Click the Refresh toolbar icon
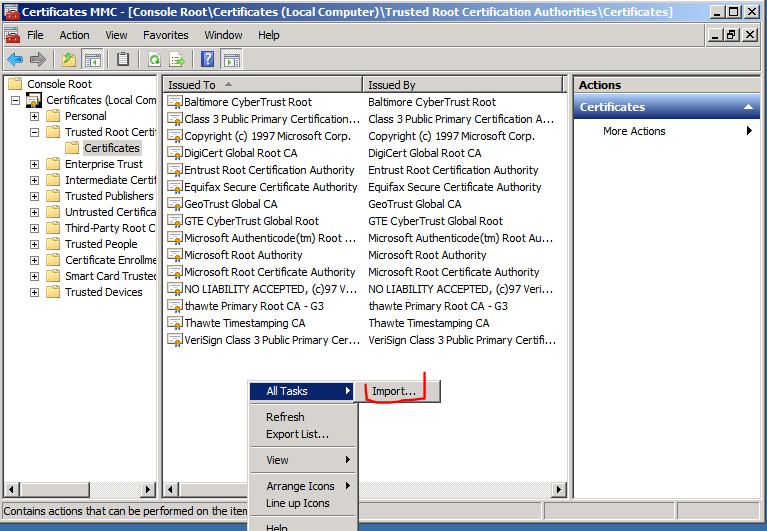The height and width of the screenshot is (531, 767). tap(155, 60)
